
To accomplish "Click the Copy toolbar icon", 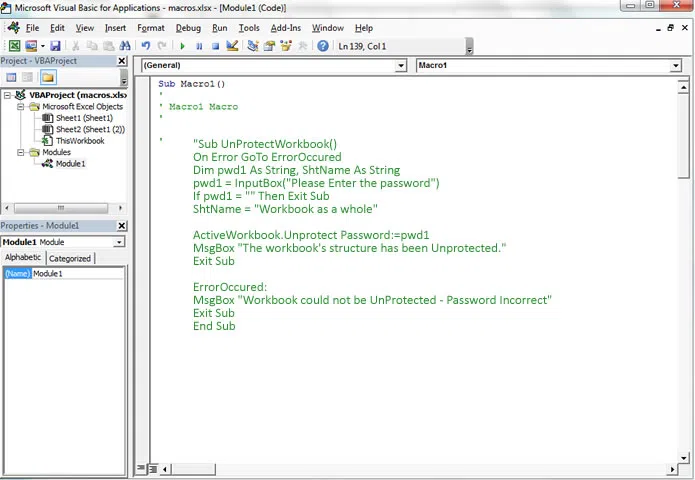I will pyautogui.click(x=92, y=46).
